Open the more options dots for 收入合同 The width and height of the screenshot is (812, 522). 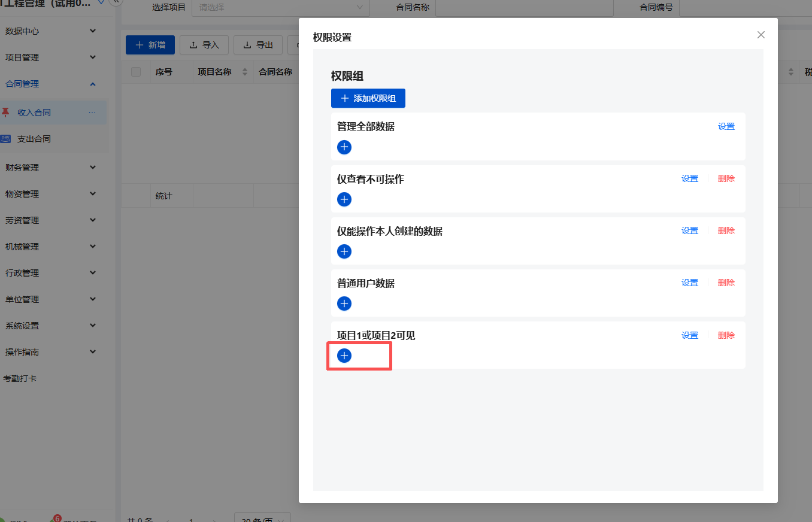pyautogui.click(x=92, y=113)
